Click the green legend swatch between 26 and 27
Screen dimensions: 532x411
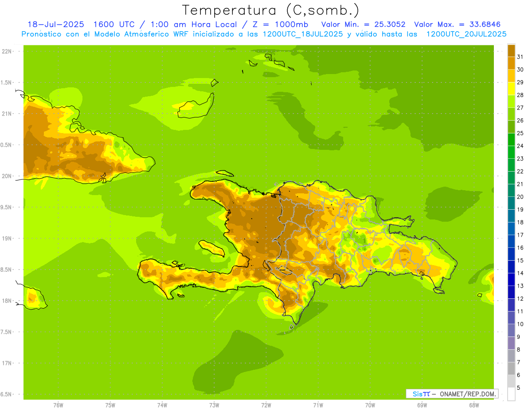click(x=511, y=114)
